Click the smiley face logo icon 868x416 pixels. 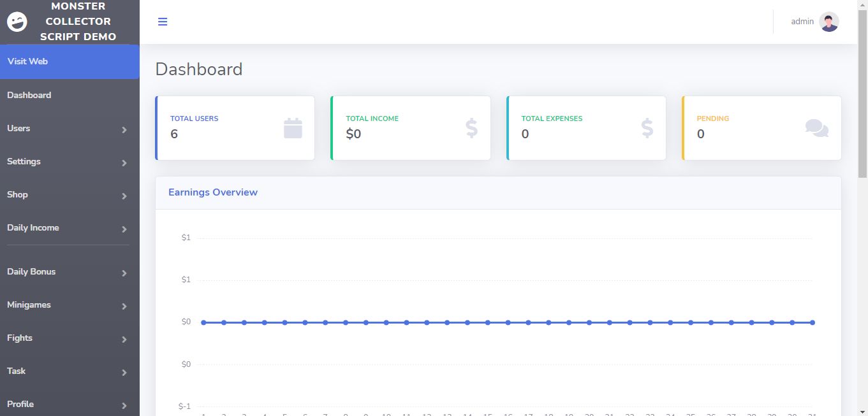[17, 22]
